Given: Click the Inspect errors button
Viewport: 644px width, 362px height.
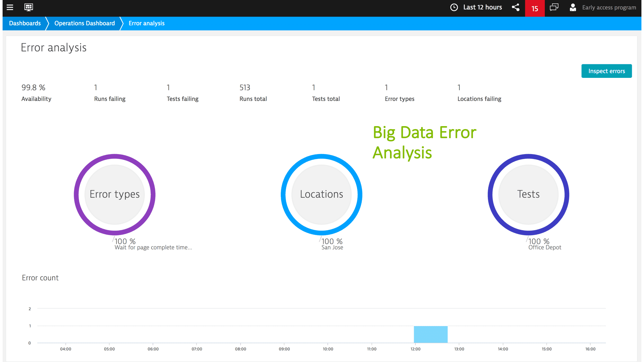Looking at the screenshot, I should point(606,71).
